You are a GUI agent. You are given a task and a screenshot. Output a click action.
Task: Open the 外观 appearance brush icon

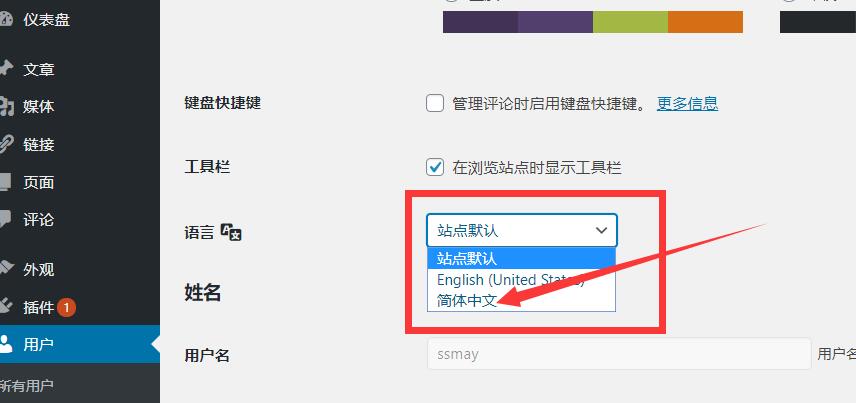pyautogui.click(x=5, y=269)
